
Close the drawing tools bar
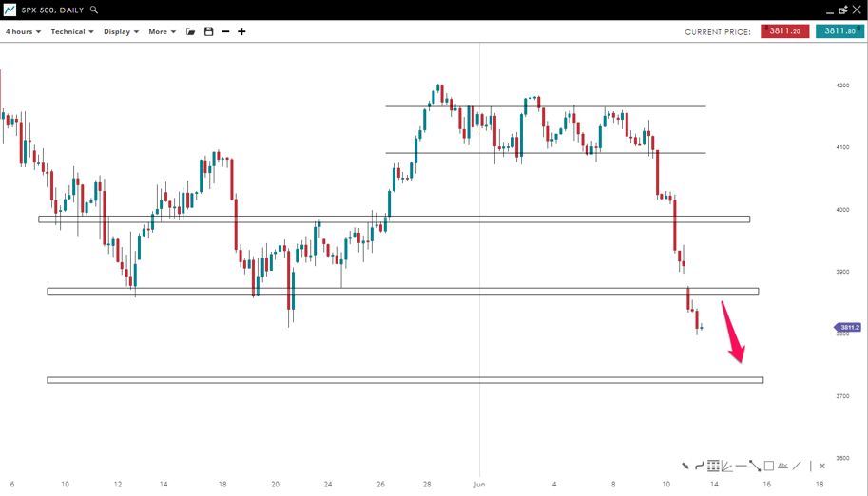click(x=822, y=466)
